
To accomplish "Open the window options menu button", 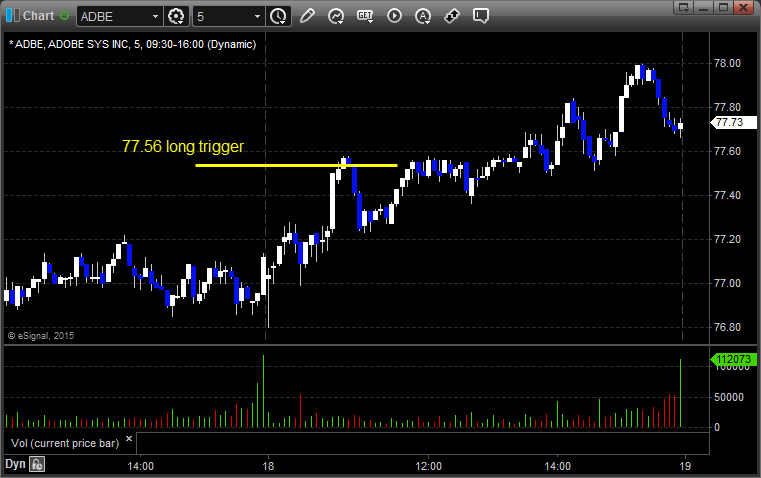I will (x=684, y=7).
